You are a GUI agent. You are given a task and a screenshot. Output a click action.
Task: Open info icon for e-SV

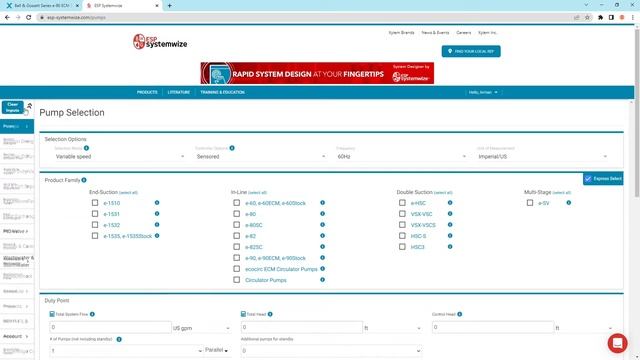569,203
